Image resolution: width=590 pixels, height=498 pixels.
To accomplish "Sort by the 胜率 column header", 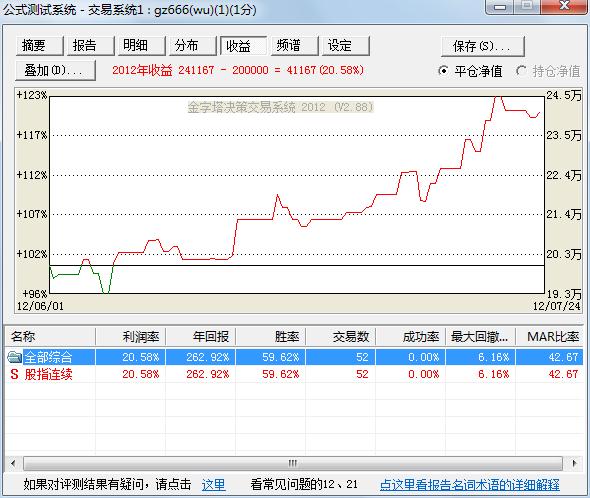I will pos(271,337).
